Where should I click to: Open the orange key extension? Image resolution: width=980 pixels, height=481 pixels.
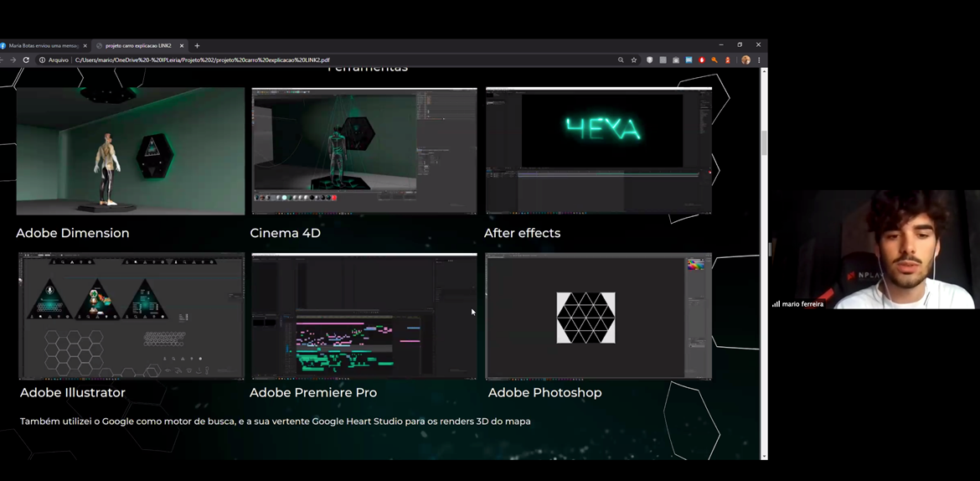click(714, 60)
